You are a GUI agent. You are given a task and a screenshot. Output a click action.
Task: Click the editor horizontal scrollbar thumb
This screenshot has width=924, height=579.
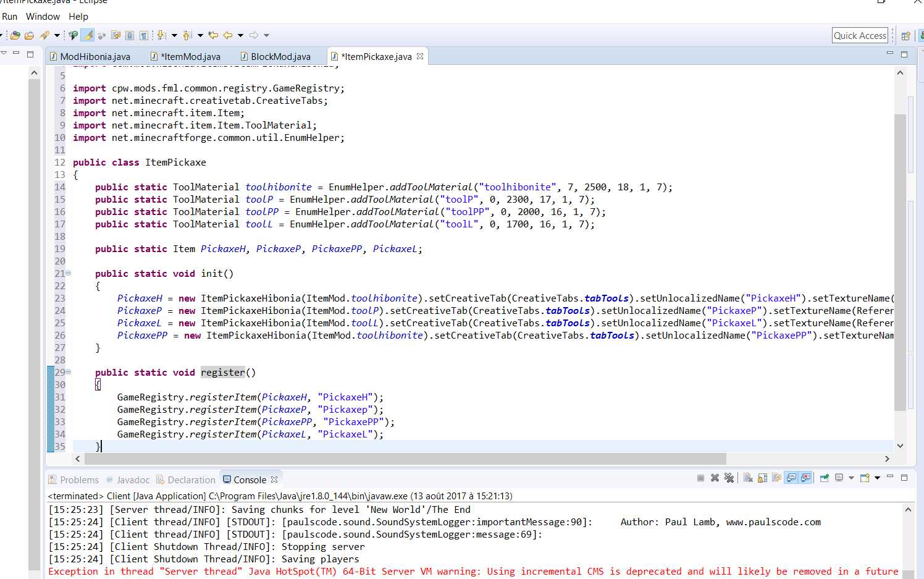coord(405,459)
